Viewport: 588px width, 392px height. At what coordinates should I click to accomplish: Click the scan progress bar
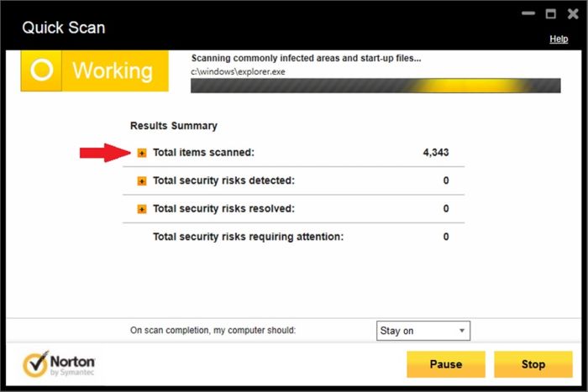point(375,86)
